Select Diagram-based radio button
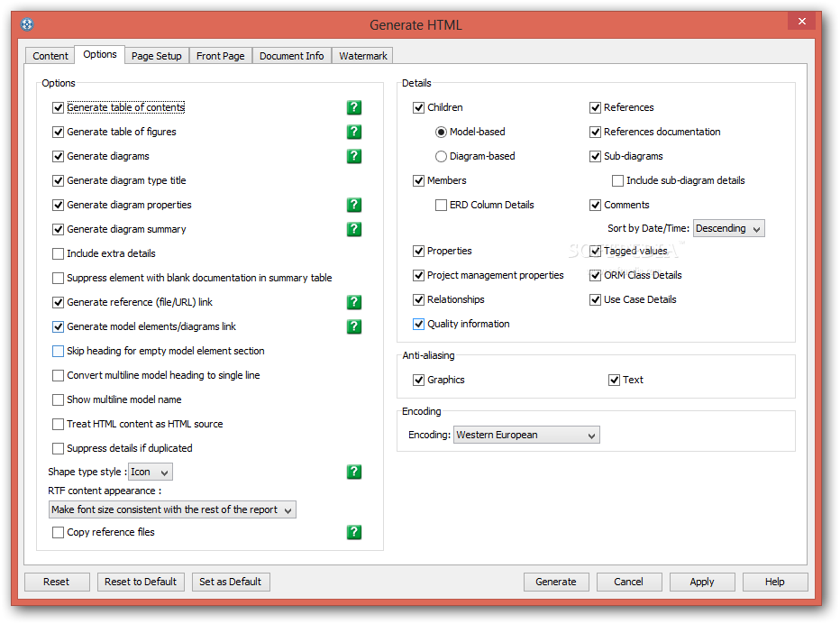The width and height of the screenshot is (840, 624). click(x=442, y=156)
